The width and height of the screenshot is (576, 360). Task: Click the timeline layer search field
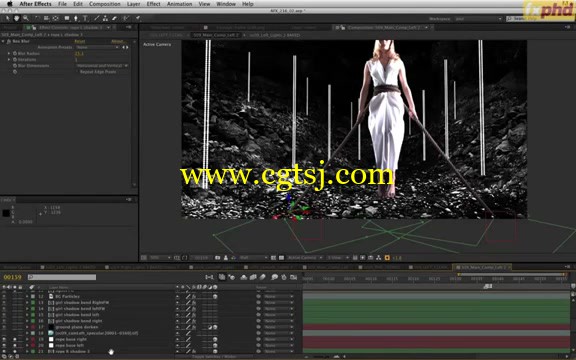(62, 277)
